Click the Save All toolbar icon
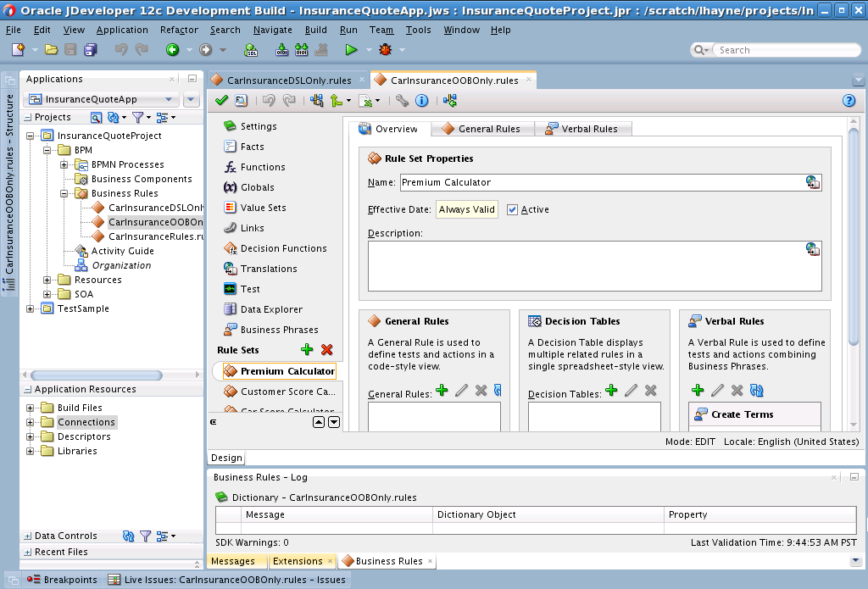Screen dimensions: 868x589 90,50
